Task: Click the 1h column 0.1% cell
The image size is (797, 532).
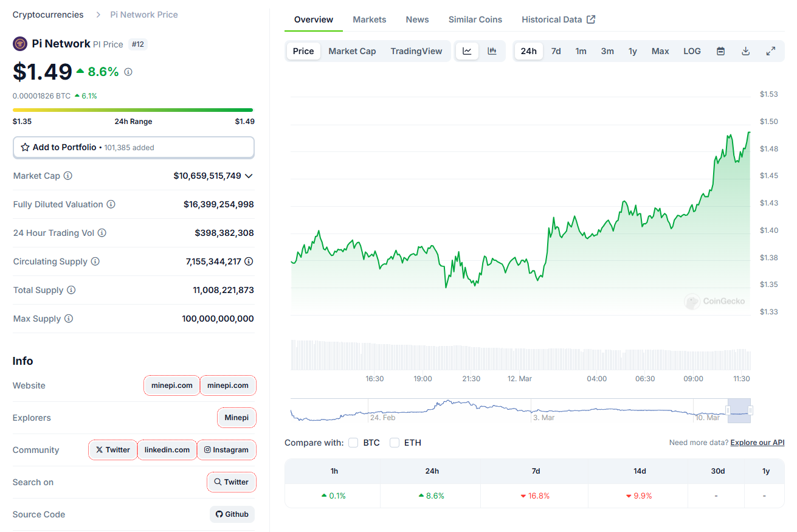Action: tap(333, 496)
